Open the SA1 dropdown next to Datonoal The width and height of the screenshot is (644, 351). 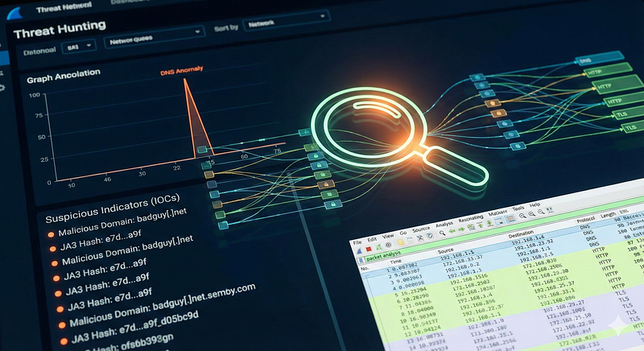click(79, 47)
